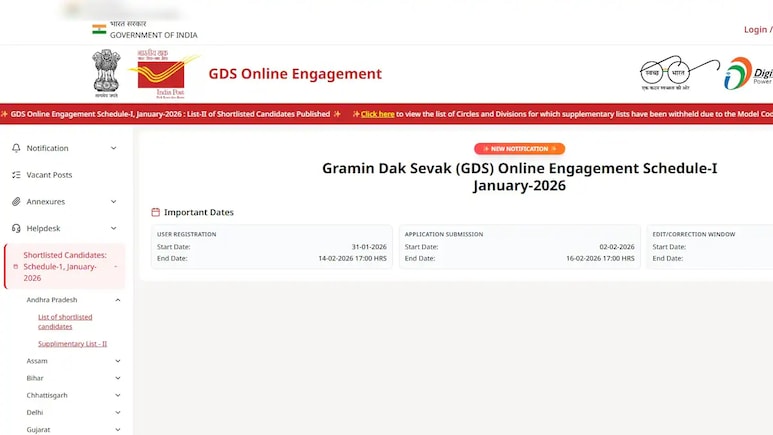Click the Annexures paperclip icon

[x=16, y=202]
